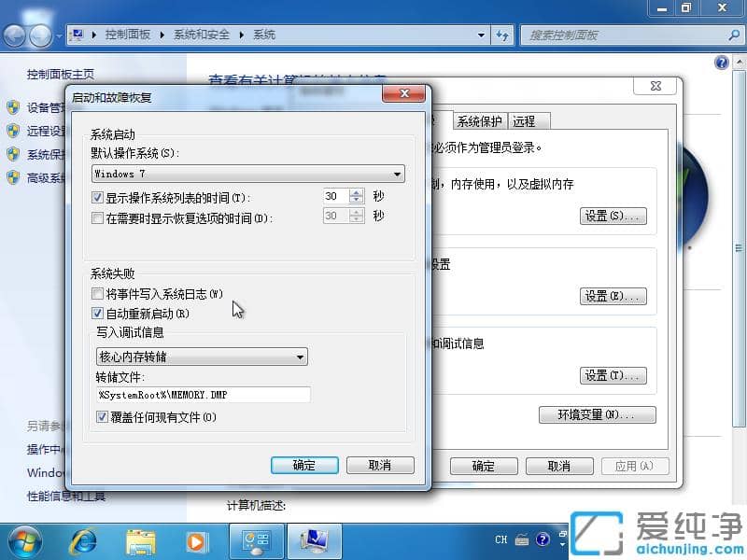Open the 写入调试信息 dump type dropdown
This screenshot has height=560, width=747.
(x=301, y=357)
